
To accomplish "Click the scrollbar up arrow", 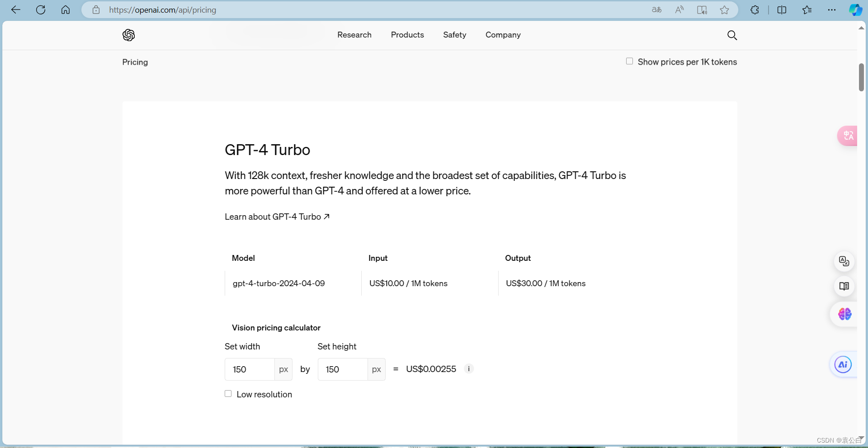I will click(862, 28).
